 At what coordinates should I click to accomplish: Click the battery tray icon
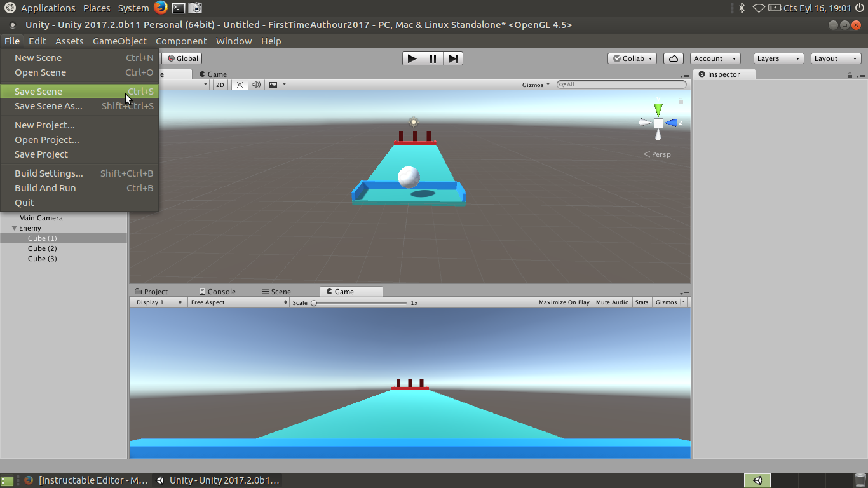pyautogui.click(x=775, y=8)
